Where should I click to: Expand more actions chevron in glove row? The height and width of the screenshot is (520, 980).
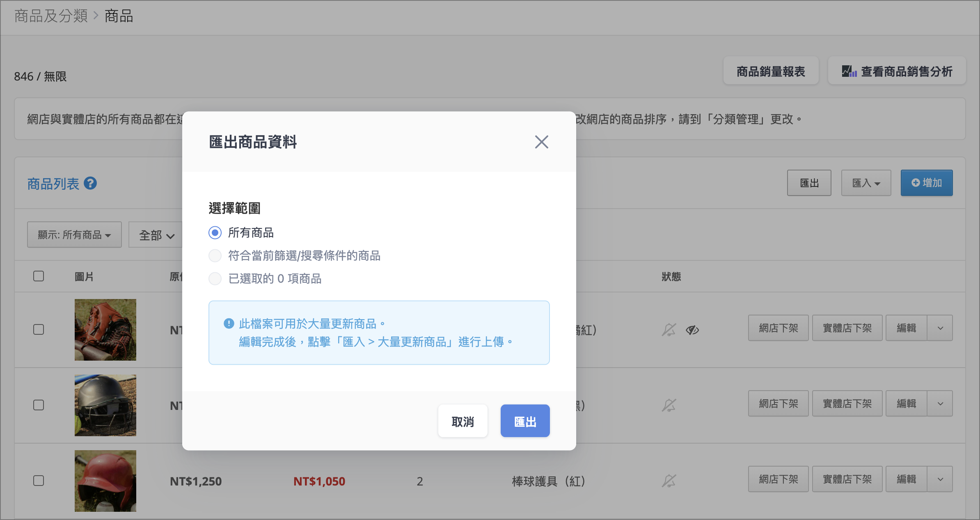(940, 328)
